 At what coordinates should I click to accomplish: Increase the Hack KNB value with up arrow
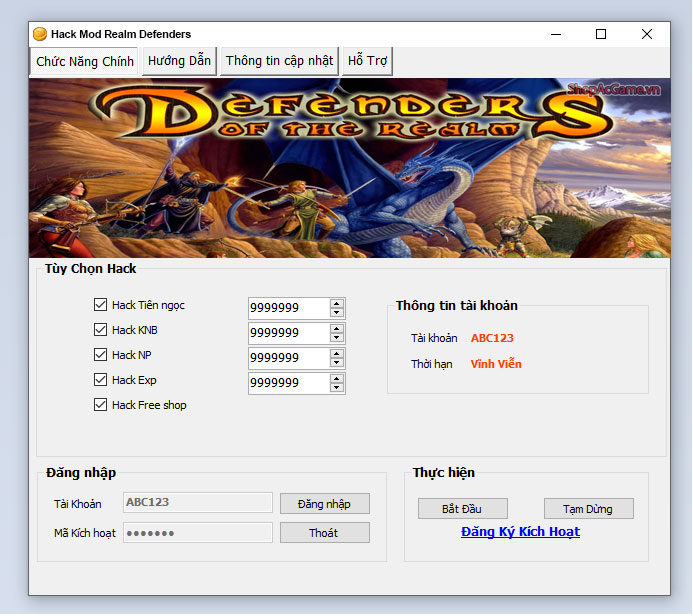click(337, 329)
